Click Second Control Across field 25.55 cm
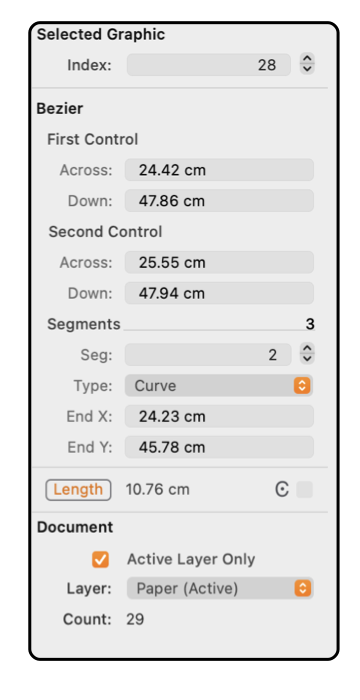This screenshot has width=360, height=700. tap(219, 262)
